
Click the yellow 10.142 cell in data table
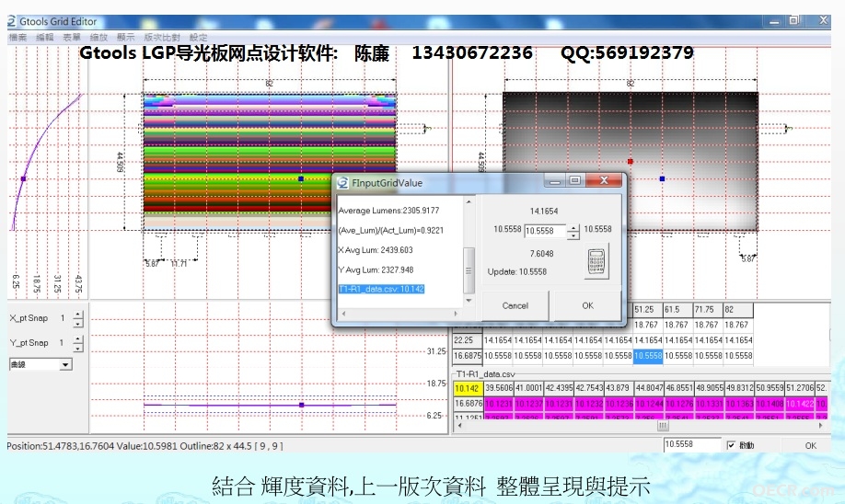(x=467, y=388)
